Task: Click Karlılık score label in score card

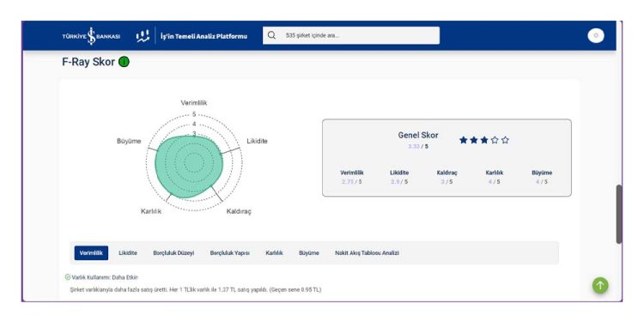Action: [494, 173]
